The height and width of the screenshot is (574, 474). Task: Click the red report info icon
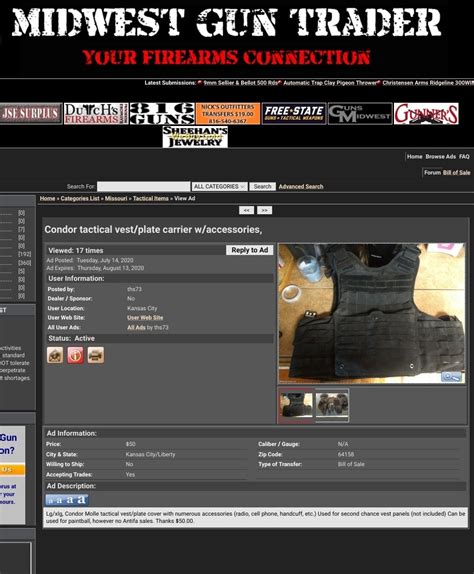pos(75,355)
